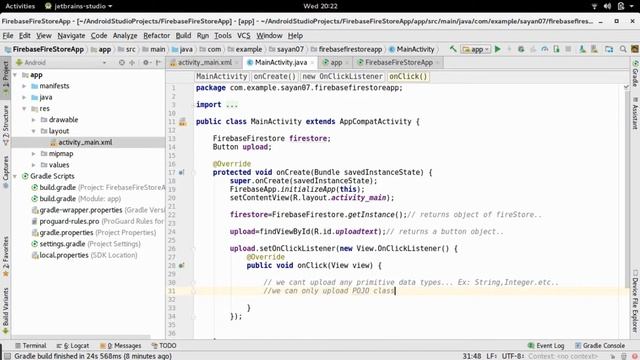Click UTF-8 encoding in status bar
Image resolution: width=640 pixels, height=360 pixels.
(x=512, y=356)
